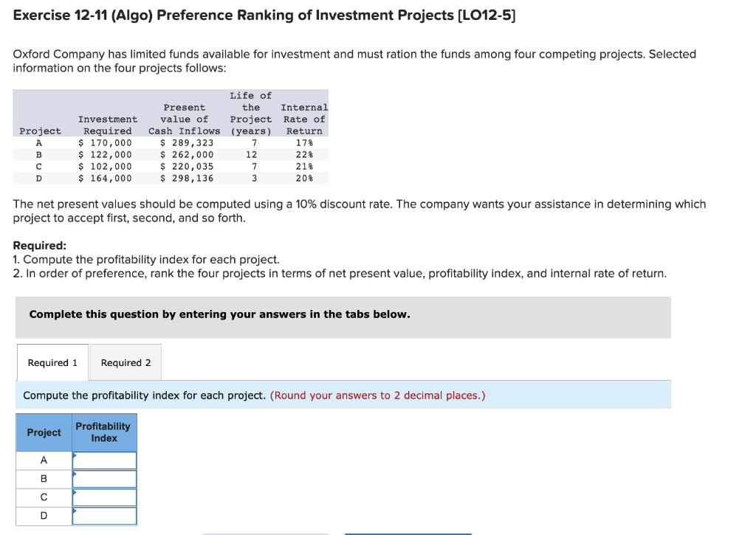Select Project A's row label in the answer table
This screenshot has height=535, width=756.
[x=43, y=460]
